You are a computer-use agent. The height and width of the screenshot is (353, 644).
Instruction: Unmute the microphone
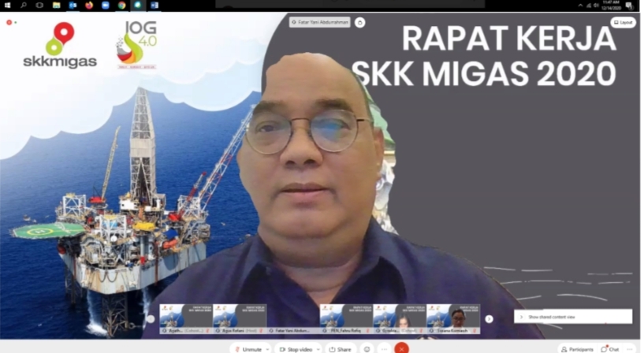tap(248, 349)
